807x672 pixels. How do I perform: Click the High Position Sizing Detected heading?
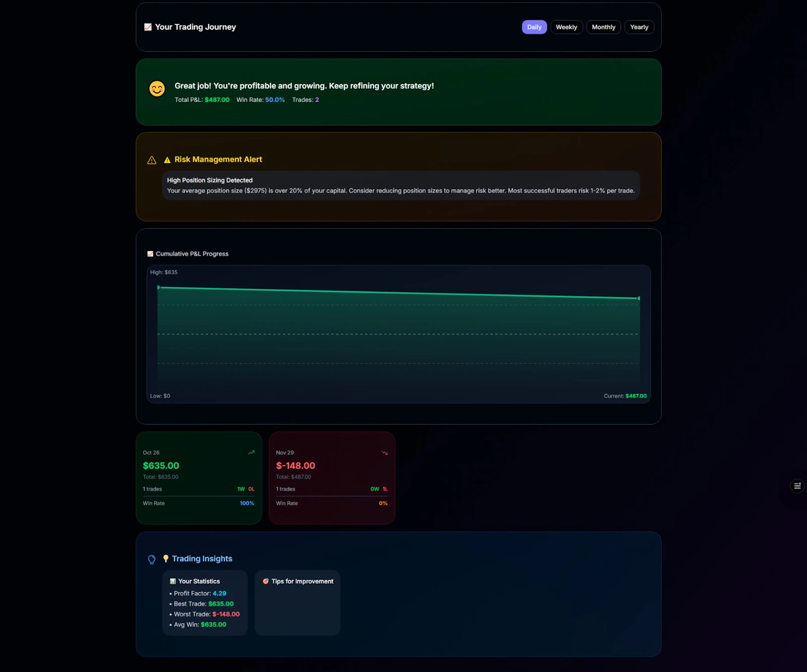click(210, 180)
